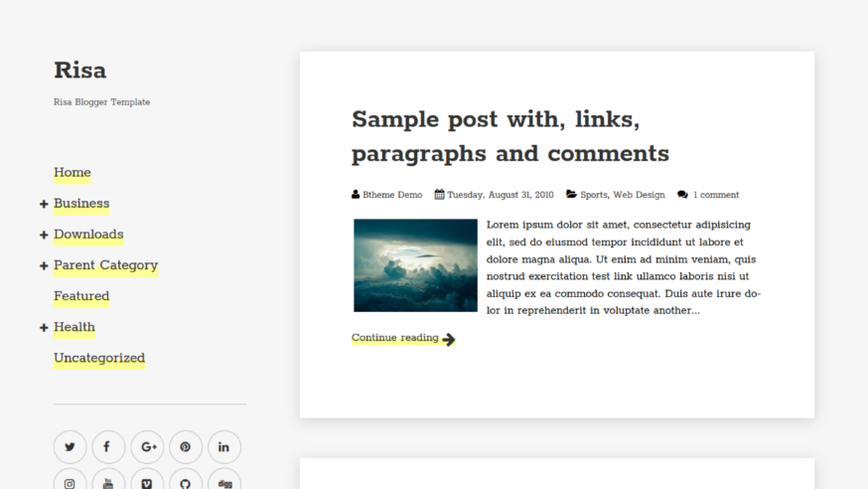This screenshot has width=868, height=489.
Task: Open the LinkedIn social icon
Action: pyautogui.click(x=224, y=447)
